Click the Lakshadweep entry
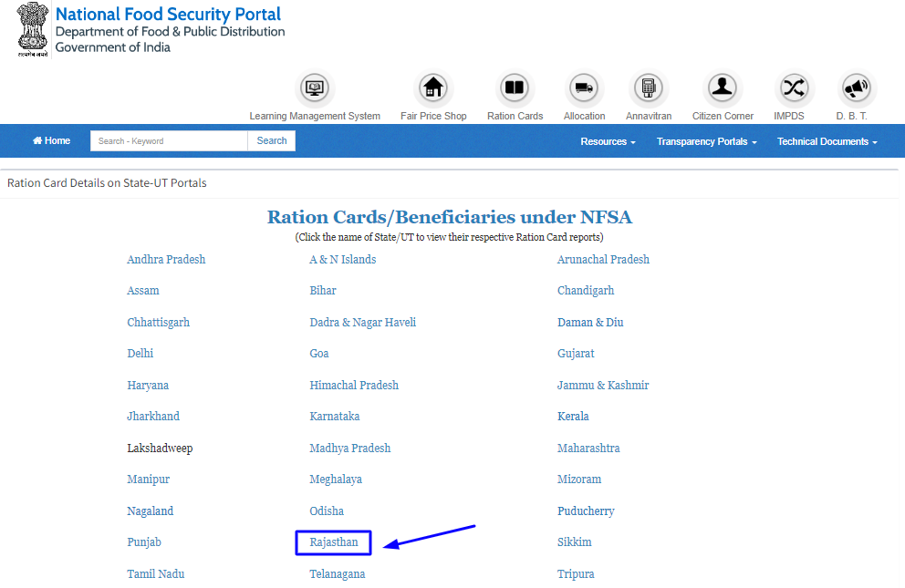This screenshot has height=588, width=905. tap(160, 448)
